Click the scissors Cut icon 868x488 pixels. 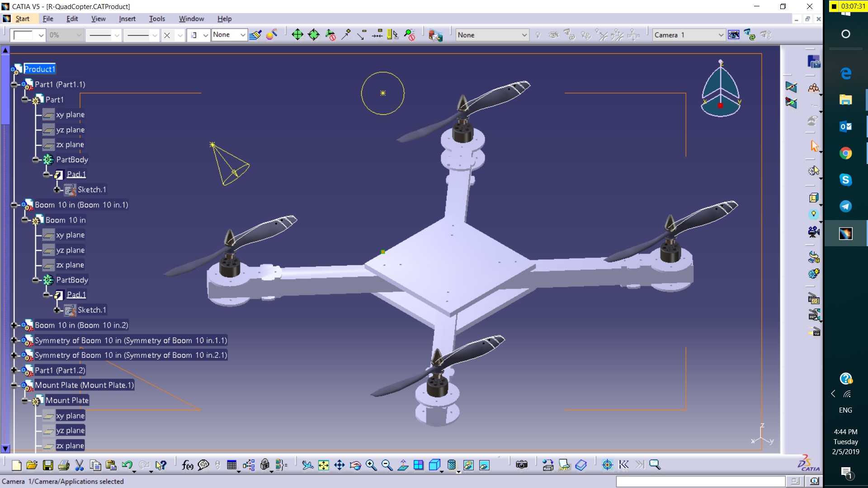[x=80, y=465]
